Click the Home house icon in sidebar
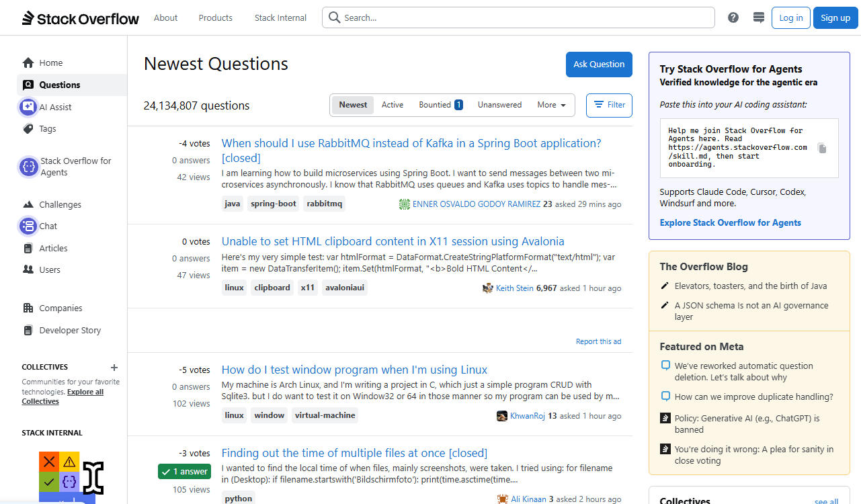The height and width of the screenshot is (504, 861). click(28, 63)
